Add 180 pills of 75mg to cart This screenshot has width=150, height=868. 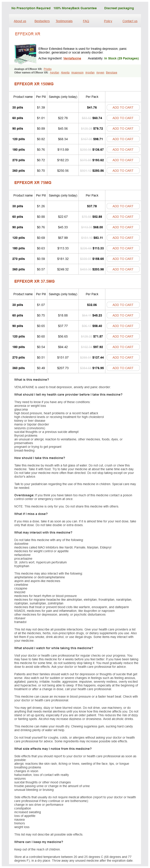(x=123, y=248)
